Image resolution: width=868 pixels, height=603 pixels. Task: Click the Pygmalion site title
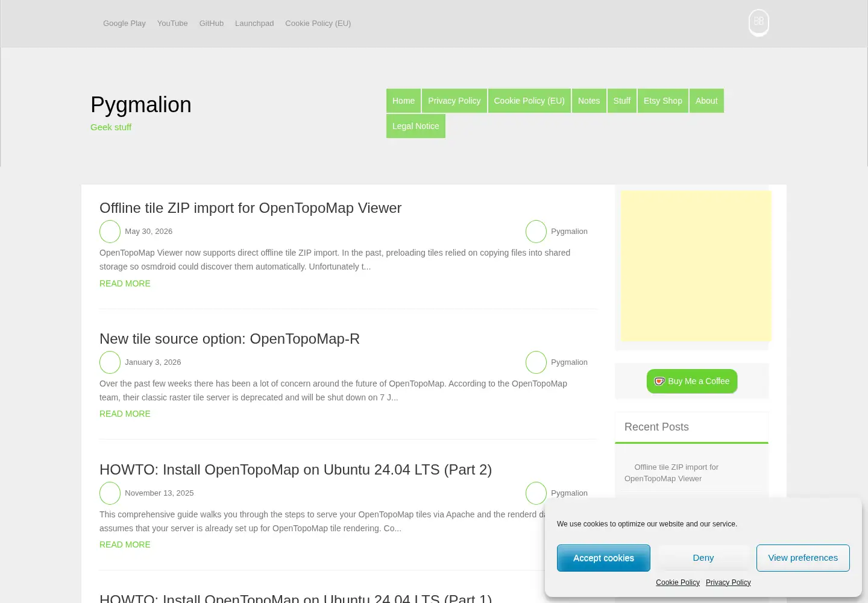tap(141, 105)
